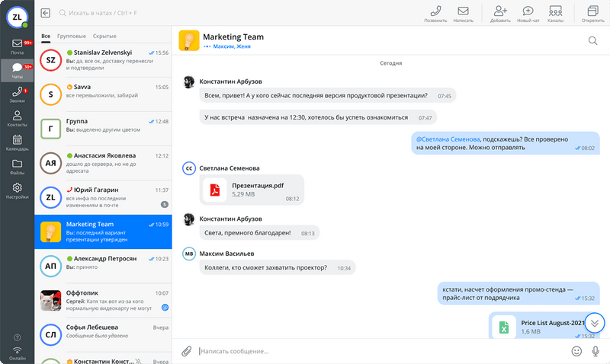The height and width of the screenshot is (364, 610).
Task: Click the Позвонить call button
Action: [435, 14]
